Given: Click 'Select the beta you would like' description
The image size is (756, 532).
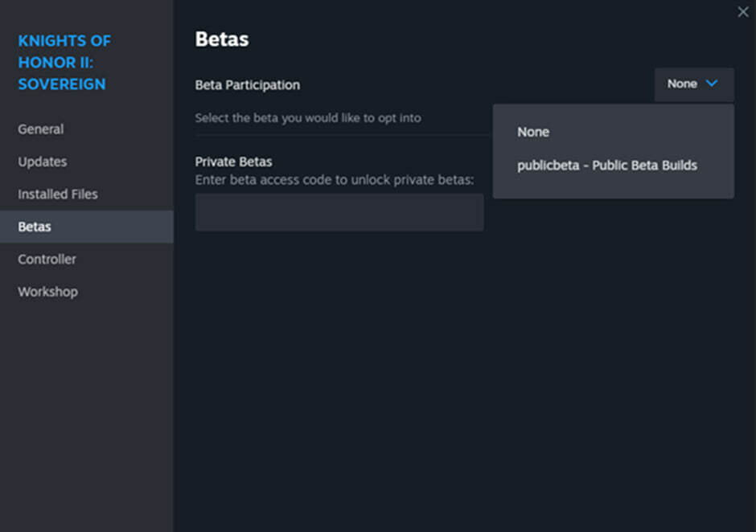Looking at the screenshot, I should click(308, 118).
